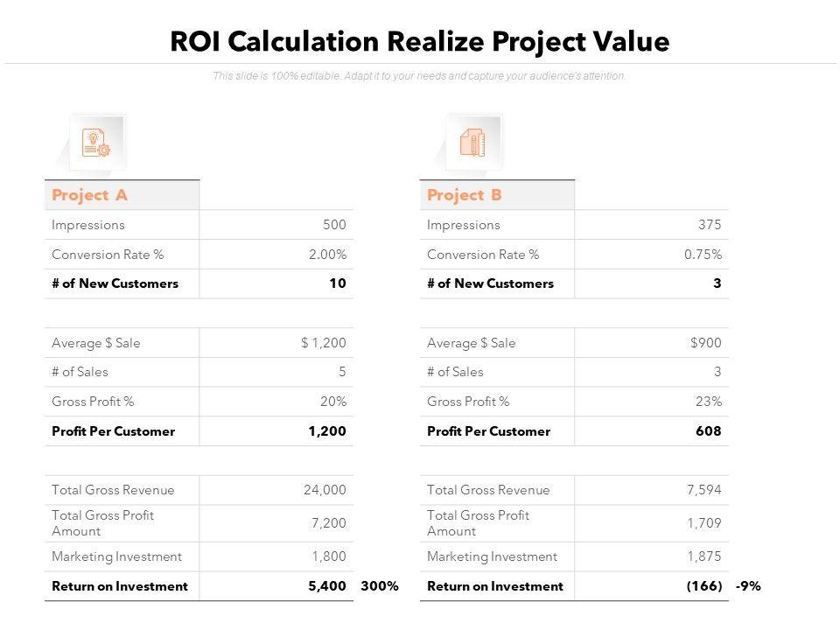This screenshot has height=630, width=840.
Task: Select the Project A table header
Action: click(90, 195)
